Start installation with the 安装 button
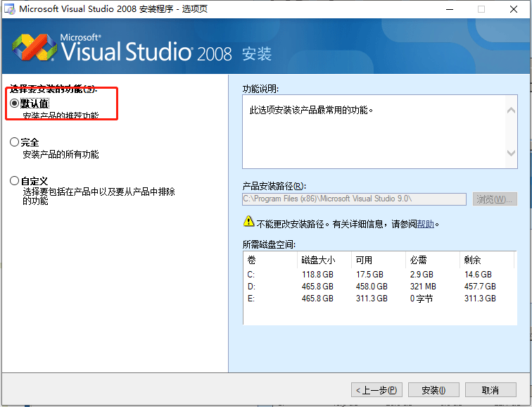 tap(433, 390)
